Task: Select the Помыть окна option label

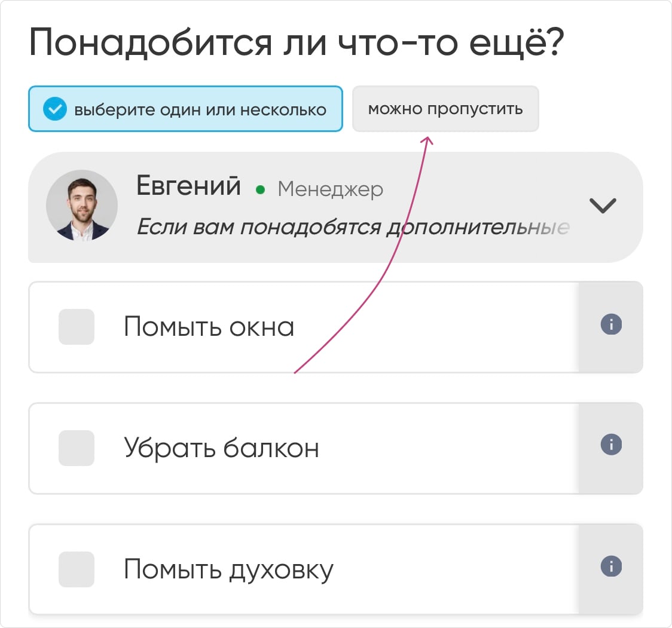Action: pos(209,327)
